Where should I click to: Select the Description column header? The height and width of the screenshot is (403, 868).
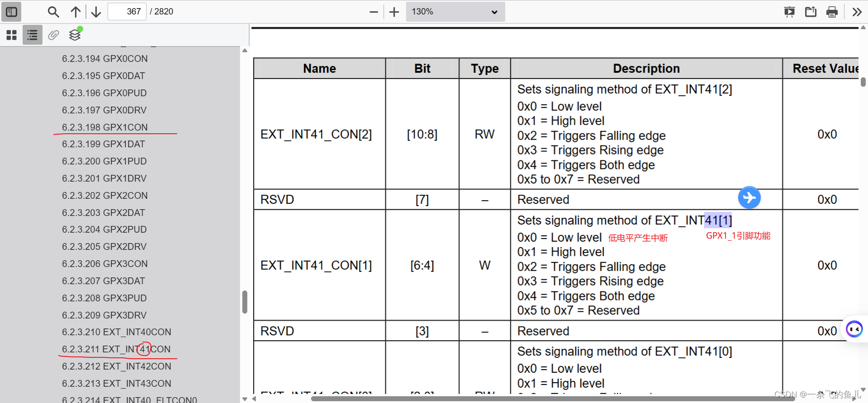pyautogui.click(x=646, y=68)
